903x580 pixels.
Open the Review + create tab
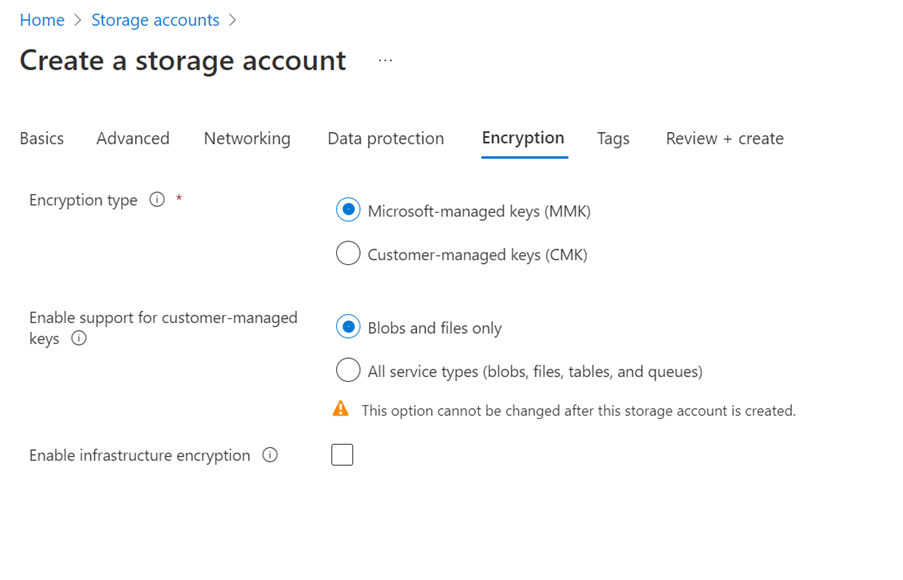pyautogui.click(x=724, y=138)
